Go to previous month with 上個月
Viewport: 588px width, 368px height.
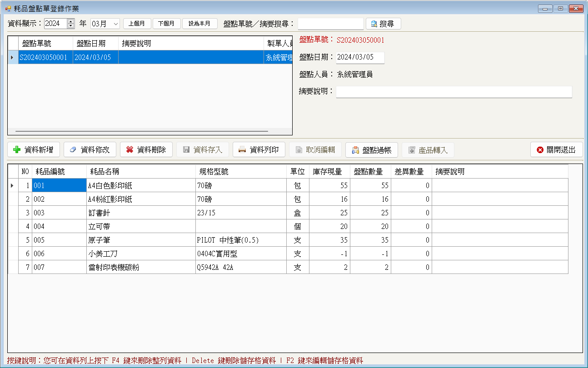point(137,24)
